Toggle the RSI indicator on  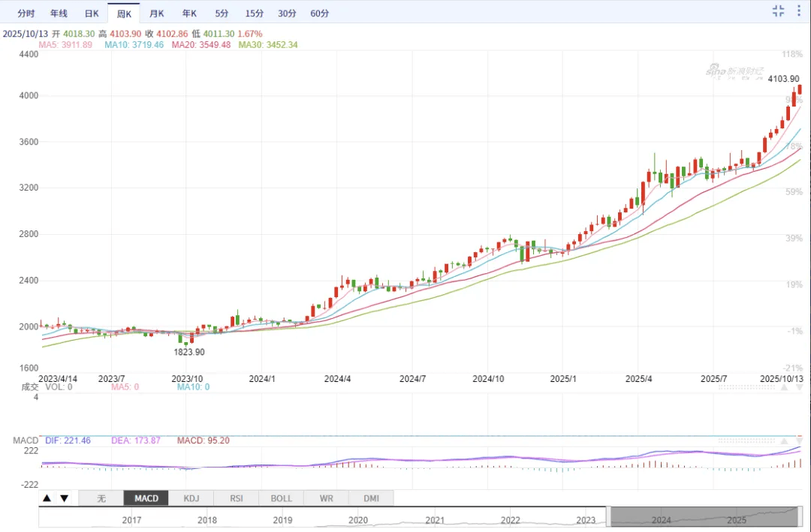tap(237, 498)
